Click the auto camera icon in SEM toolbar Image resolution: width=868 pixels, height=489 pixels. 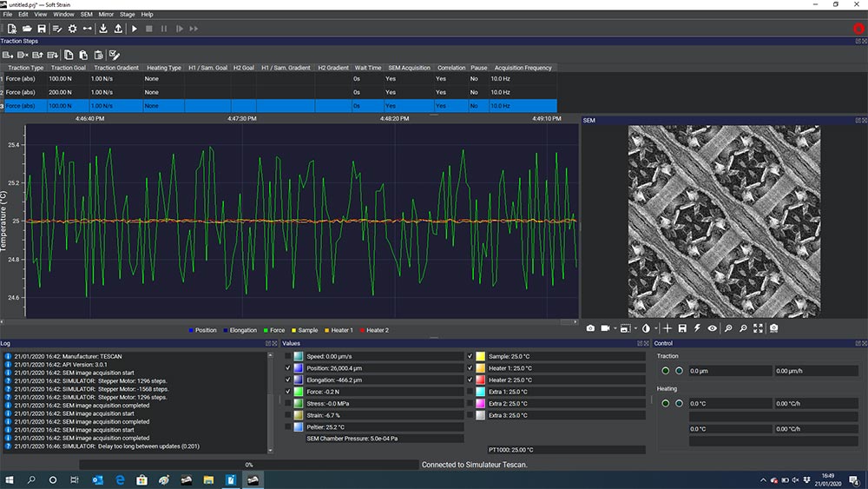point(774,328)
